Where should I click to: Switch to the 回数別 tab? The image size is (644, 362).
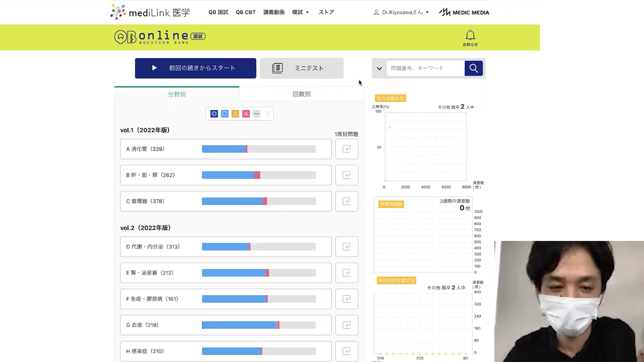(x=302, y=94)
